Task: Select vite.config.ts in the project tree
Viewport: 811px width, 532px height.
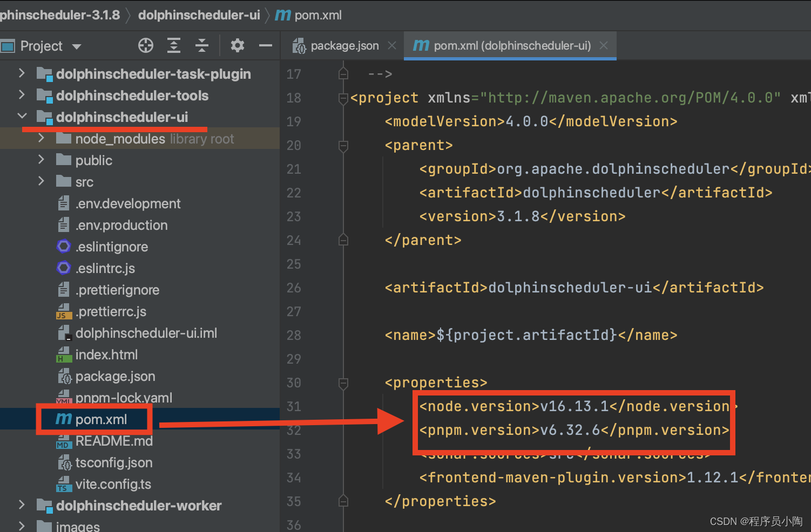Action: pyautogui.click(x=113, y=484)
